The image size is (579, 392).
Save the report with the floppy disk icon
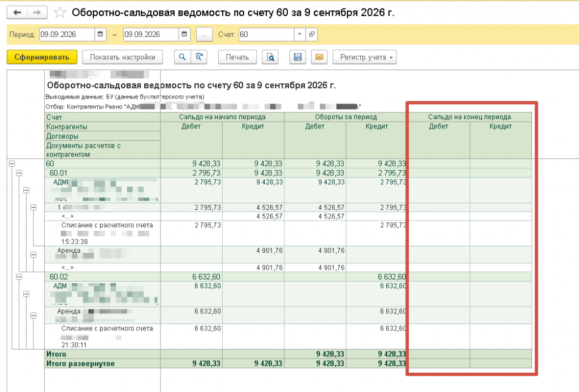point(297,57)
